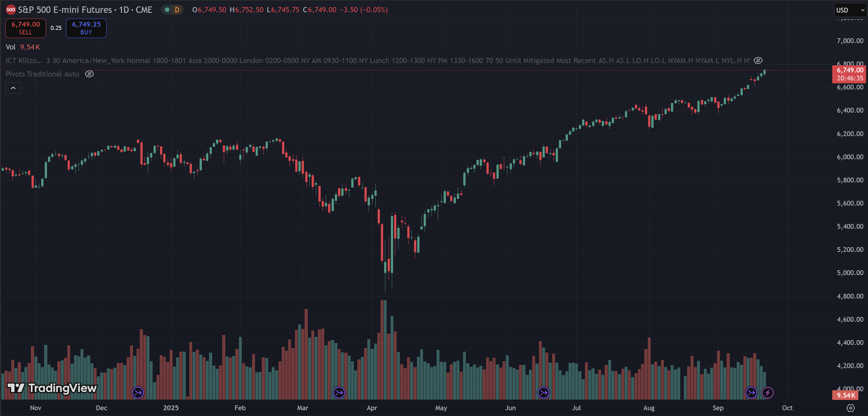The image size is (868, 416).
Task: Toggle the green market status dot
Action: click(x=167, y=10)
